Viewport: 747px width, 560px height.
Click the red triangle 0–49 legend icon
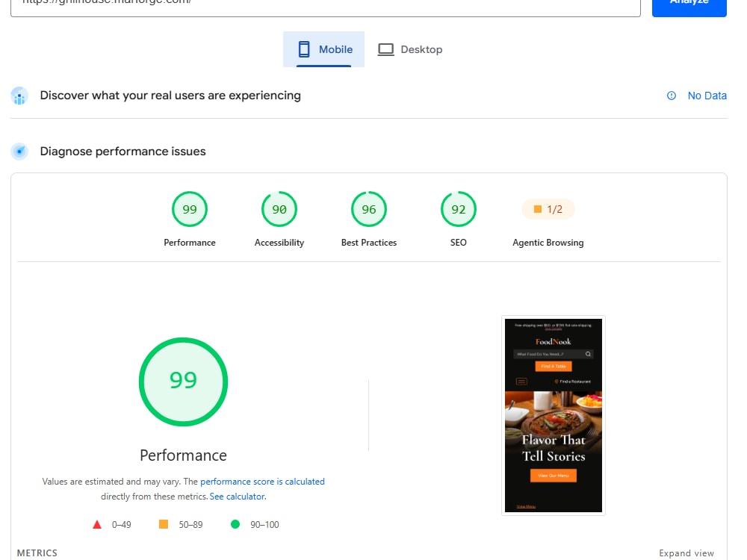(x=97, y=524)
